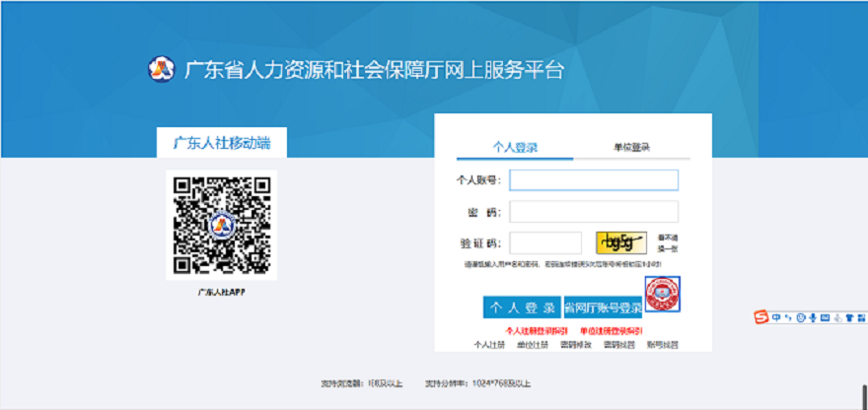Click the 广东人社APP QR code image
This screenshot has width=868, height=410.
221,225
